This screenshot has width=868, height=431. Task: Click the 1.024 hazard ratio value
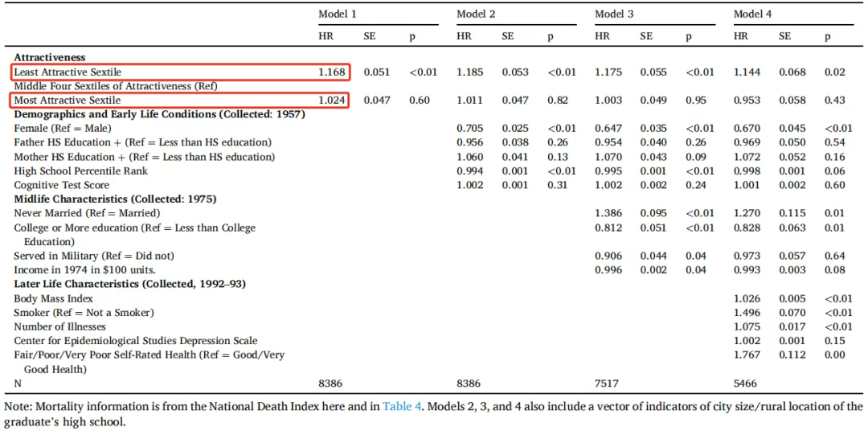click(332, 101)
